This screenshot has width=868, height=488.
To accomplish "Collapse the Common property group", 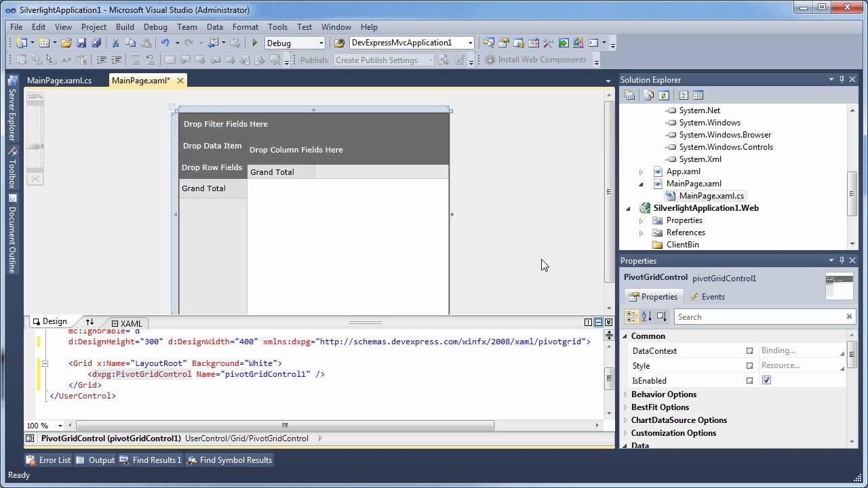I will point(626,336).
